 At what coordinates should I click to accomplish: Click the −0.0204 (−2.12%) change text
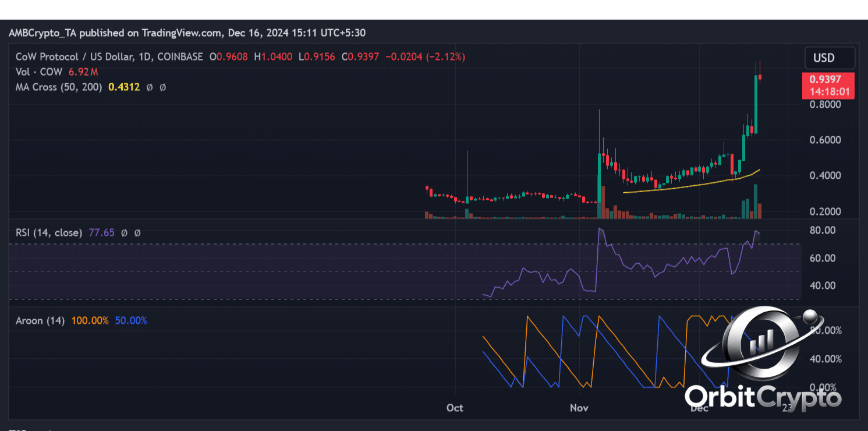click(x=425, y=56)
